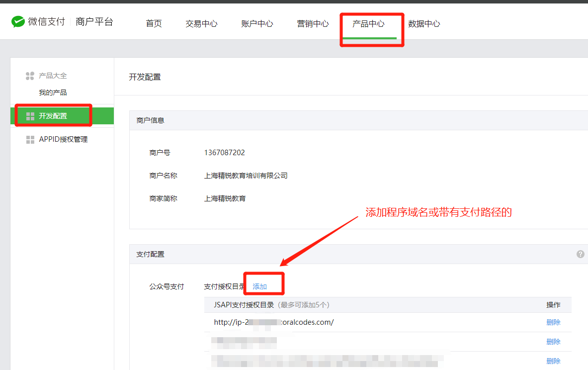Open 我的产品 in the sidebar
This screenshot has width=588, height=370.
(x=53, y=92)
